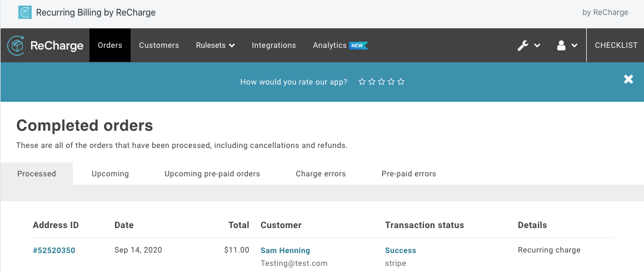
Task: Show the Pre-paid errors tab
Action: [408, 174]
